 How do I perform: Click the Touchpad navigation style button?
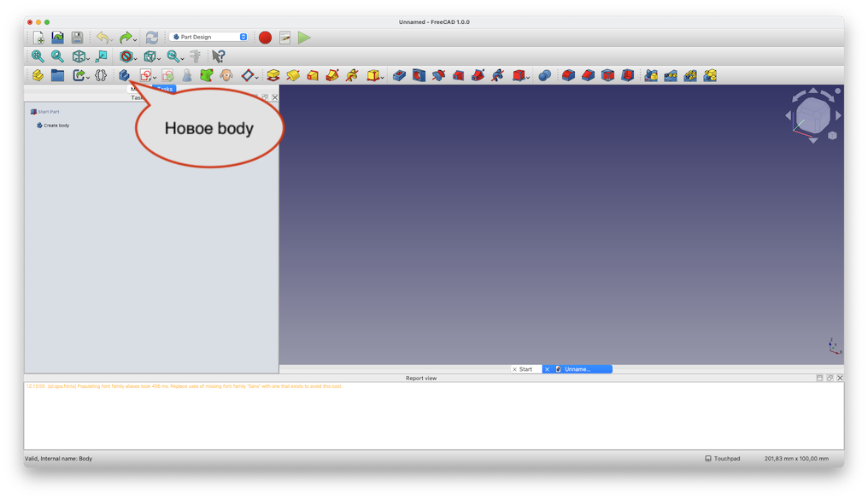click(724, 459)
